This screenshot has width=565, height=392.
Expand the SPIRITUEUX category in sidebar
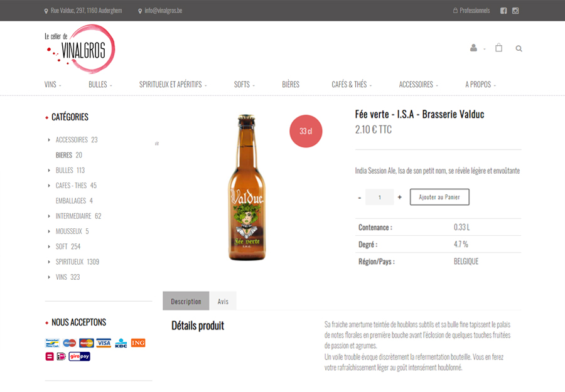(x=49, y=262)
